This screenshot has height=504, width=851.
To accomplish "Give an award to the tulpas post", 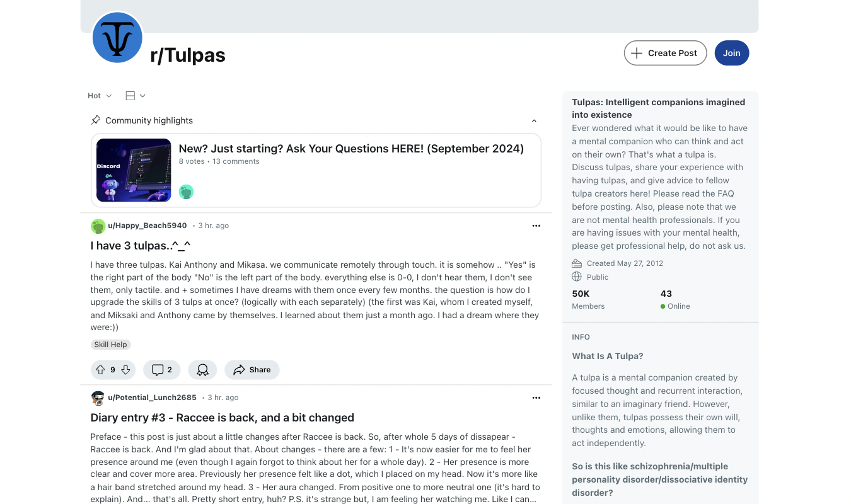I will (x=202, y=370).
